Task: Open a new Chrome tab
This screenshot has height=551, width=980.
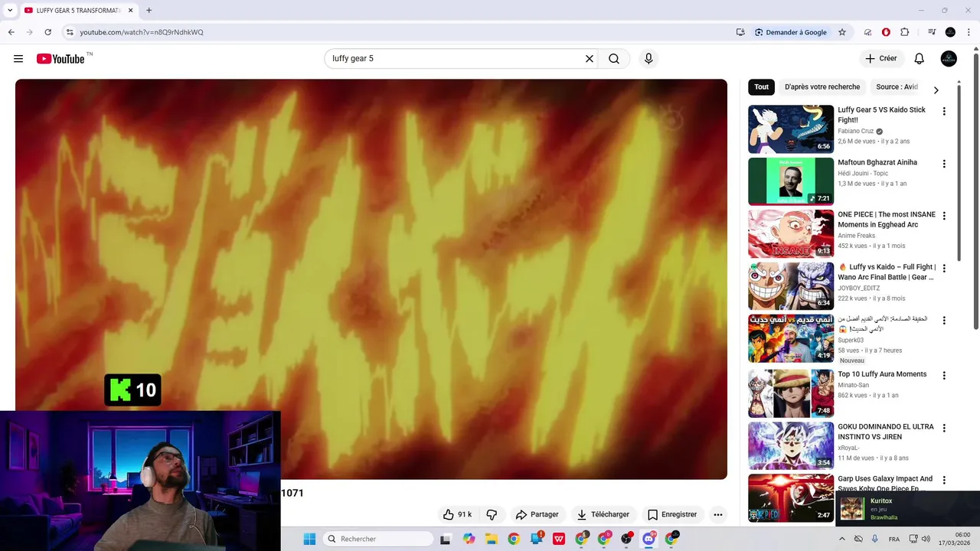Action: 149,10
